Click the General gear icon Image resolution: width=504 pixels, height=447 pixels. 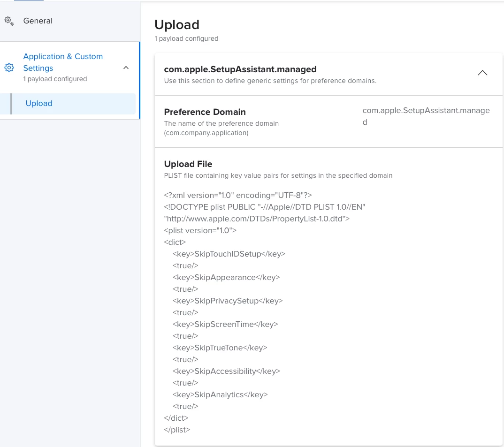[x=9, y=21]
